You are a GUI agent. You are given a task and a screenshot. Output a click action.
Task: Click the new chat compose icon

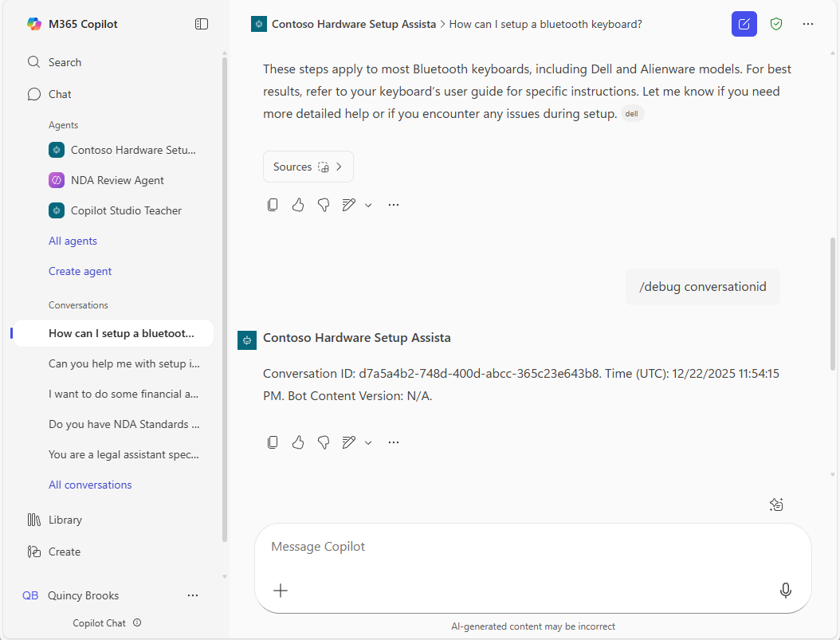point(744,24)
